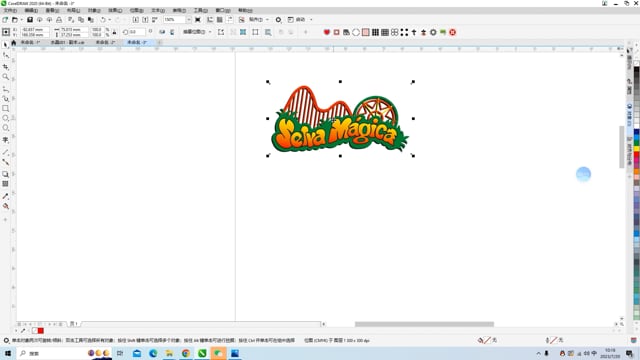Click the Selva Magica logo image
This screenshot has height=360, width=640.
tap(340, 119)
